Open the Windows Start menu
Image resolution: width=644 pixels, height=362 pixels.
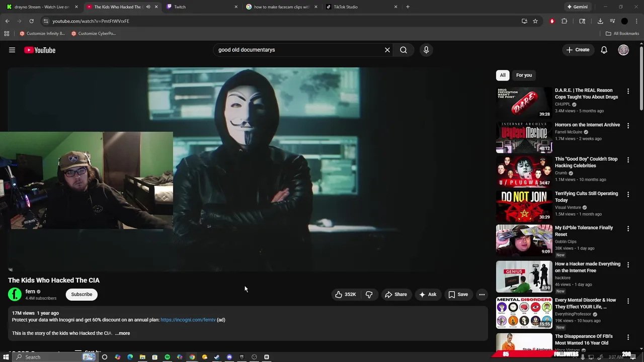click(7, 357)
